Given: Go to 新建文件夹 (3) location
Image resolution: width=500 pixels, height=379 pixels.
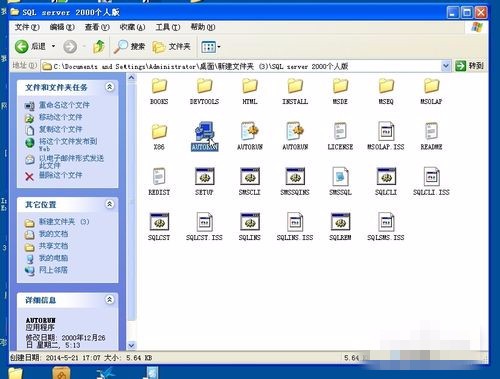Looking at the screenshot, I should 64,222.
